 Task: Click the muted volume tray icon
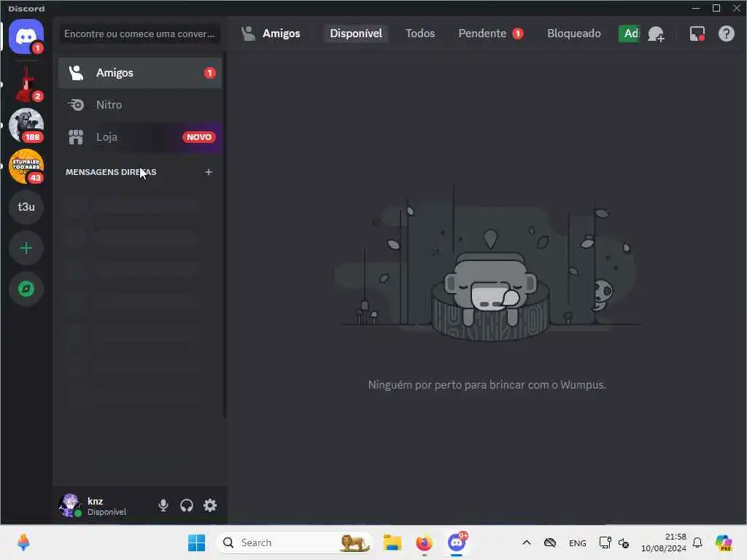pos(624,542)
